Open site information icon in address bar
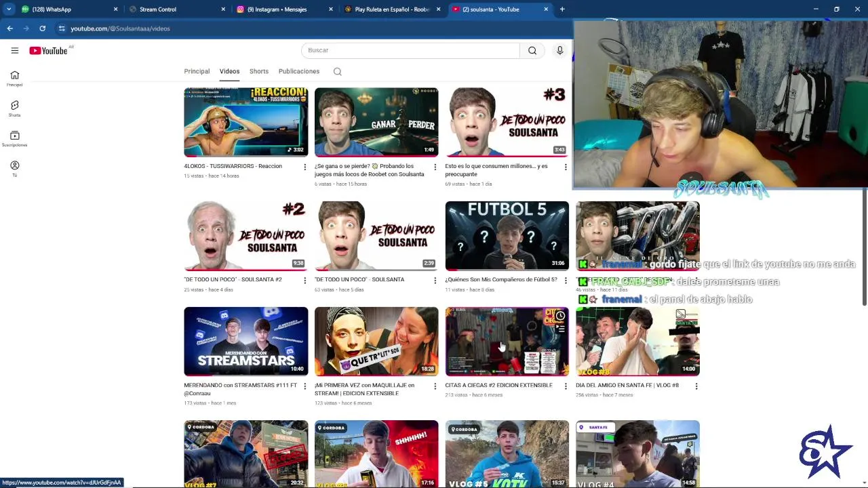Screen dimensions: 868x488 click(62, 28)
